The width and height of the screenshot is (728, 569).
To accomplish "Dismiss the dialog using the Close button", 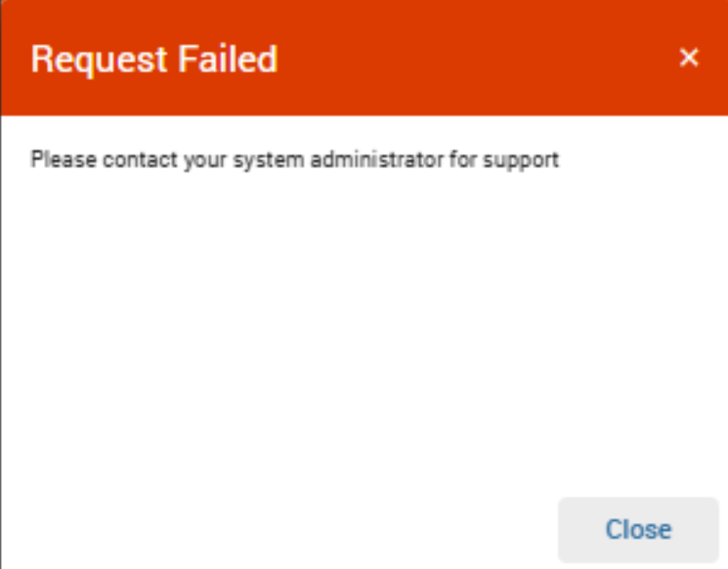I will coord(638,530).
